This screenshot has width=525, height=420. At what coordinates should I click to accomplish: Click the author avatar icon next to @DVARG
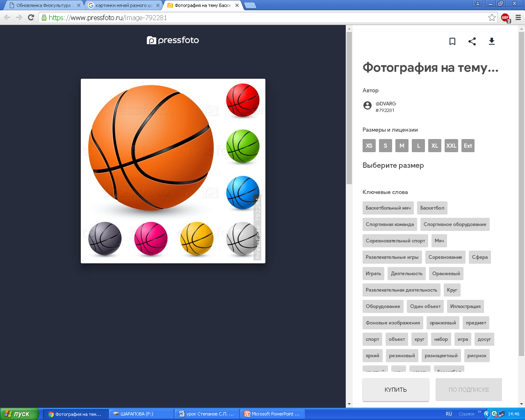(x=367, y=105)
